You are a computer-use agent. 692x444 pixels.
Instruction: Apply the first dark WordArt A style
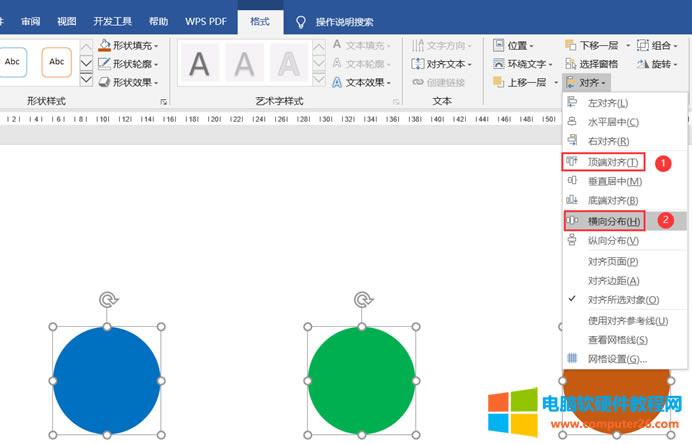tap(199, 63)
